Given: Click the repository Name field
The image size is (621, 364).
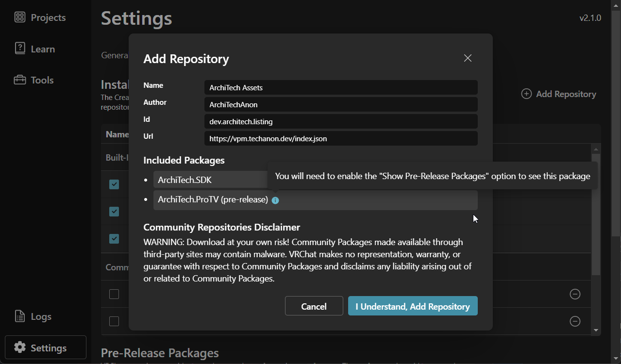Looking at the screenshot, I should click(340, 87).
